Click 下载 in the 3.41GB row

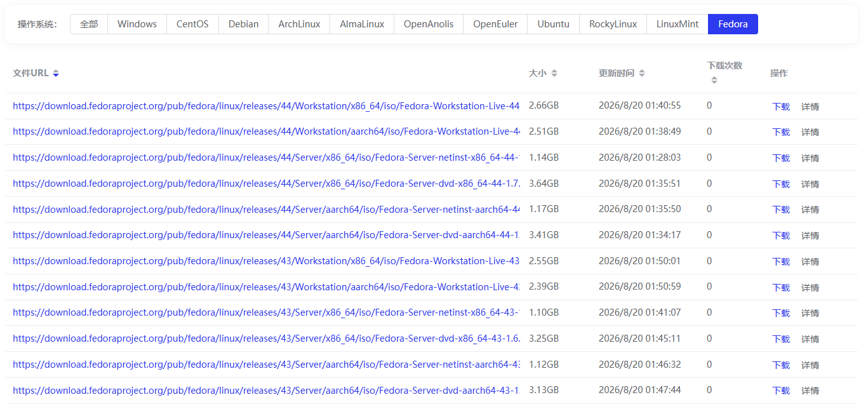point(781,236)
